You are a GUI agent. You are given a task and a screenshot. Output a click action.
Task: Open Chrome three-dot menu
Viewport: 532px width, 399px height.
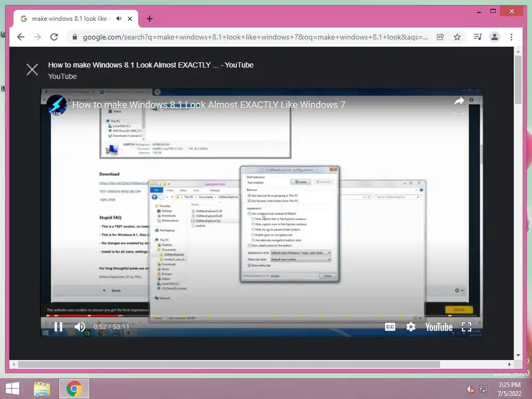pyautogui.click(x=511, y=37)
